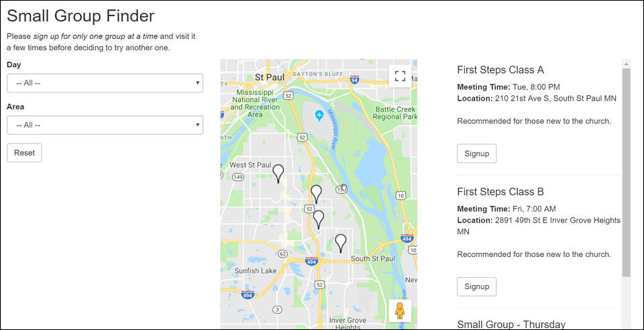Select the map marker near West St Paul
The width and height of the screenshot is (644, 330).
[278, 174]
